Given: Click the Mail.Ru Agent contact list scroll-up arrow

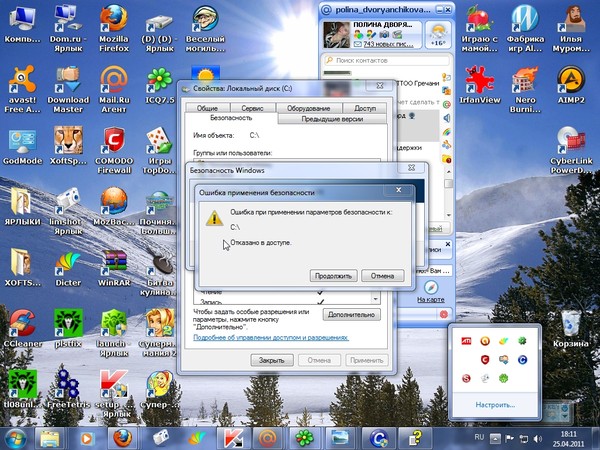Looking at the screenshot, I should pos(448,173).
